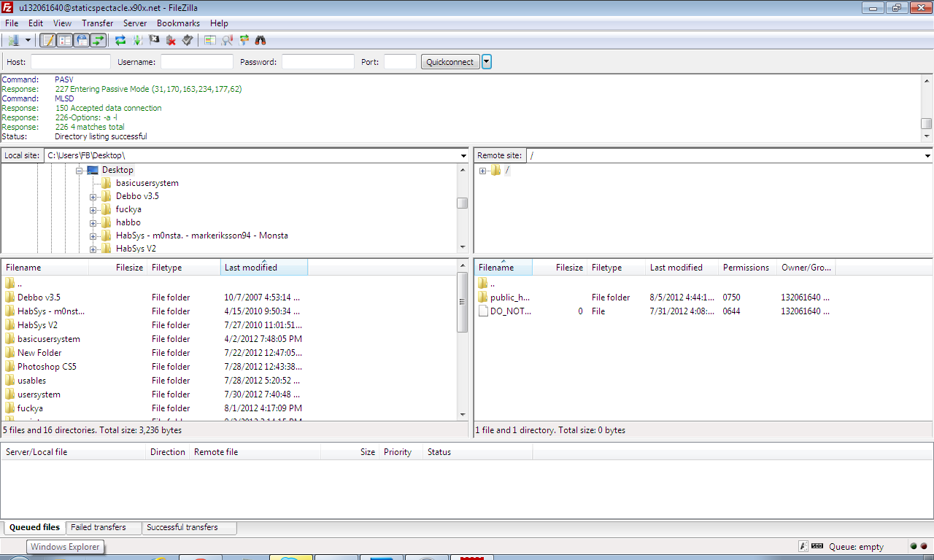
Task: Select the DO_NOT... remote file icon
Action: pos(483,311)
